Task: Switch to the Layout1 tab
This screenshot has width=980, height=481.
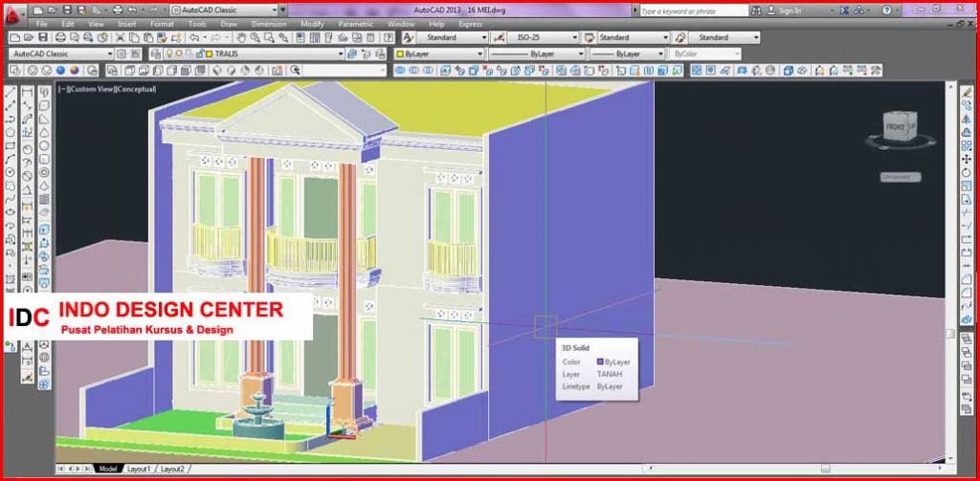Action: click(139, 469)
